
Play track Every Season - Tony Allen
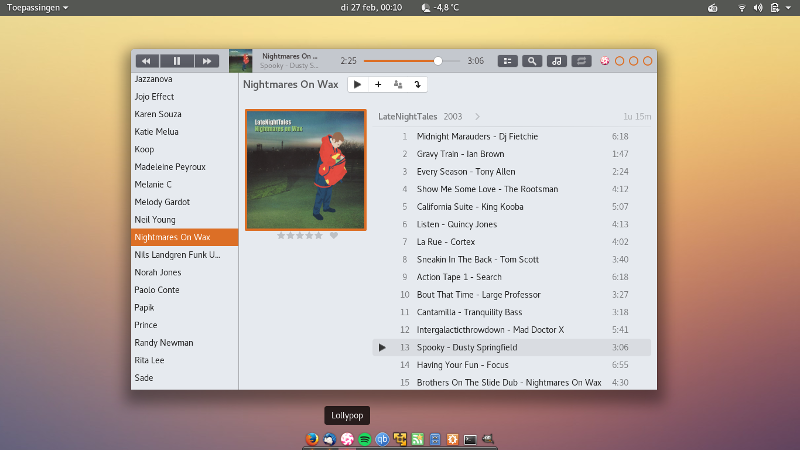[512, 171]
